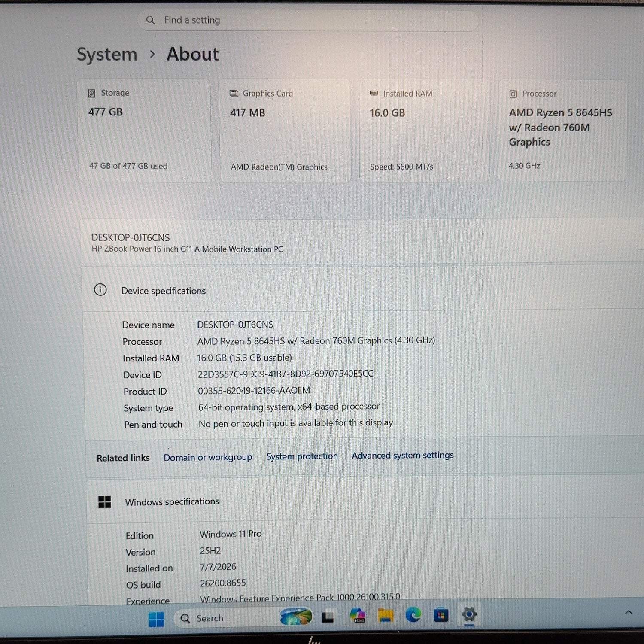Open the Windows Start menu
Screen dimensions: 644x644
pyautogui.click(x=156, y=619)
